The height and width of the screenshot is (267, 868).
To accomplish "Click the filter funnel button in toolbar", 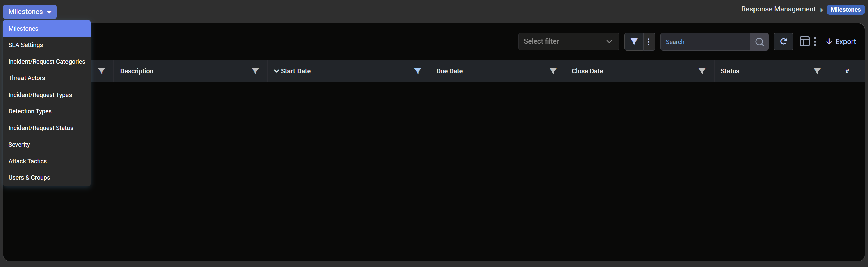I will coord(634,41).
